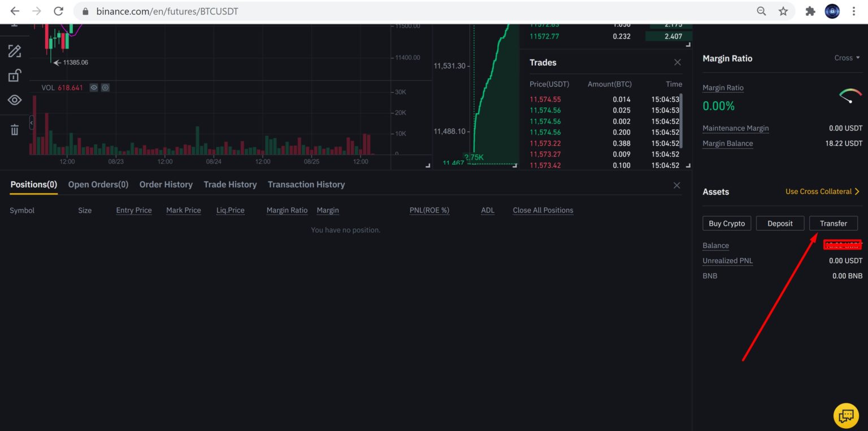Open the browser extensions puzzle icon
The height and width of the screenshot is (431, 868).
click(x=810, y=11)
